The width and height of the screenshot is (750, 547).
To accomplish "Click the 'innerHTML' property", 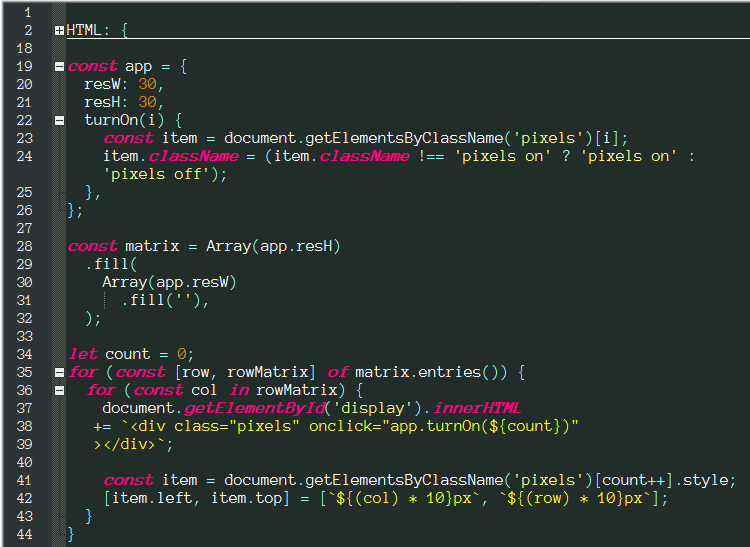I will [477, 408].
